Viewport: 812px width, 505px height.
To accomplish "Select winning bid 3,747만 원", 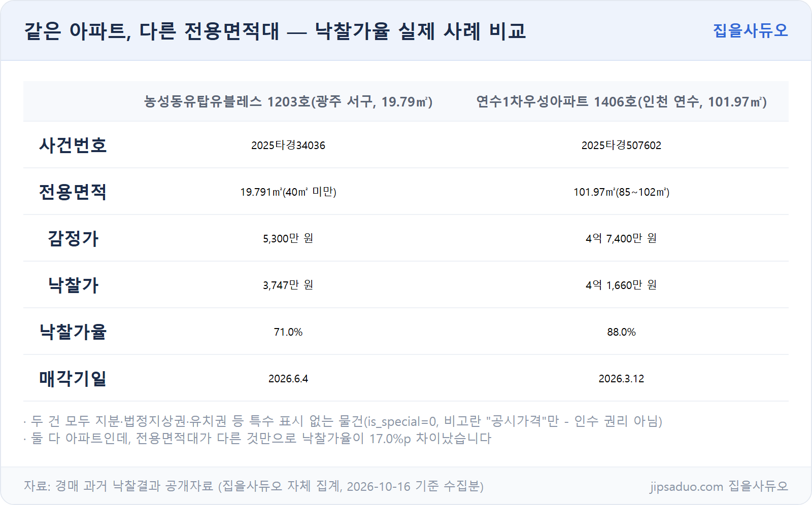I will 288,285.
